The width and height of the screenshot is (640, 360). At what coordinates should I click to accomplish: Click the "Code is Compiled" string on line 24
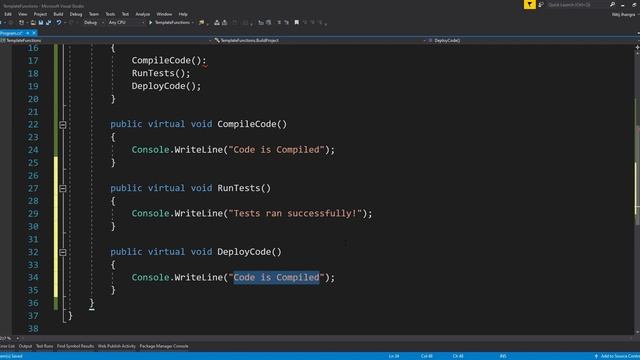(276, 150)
